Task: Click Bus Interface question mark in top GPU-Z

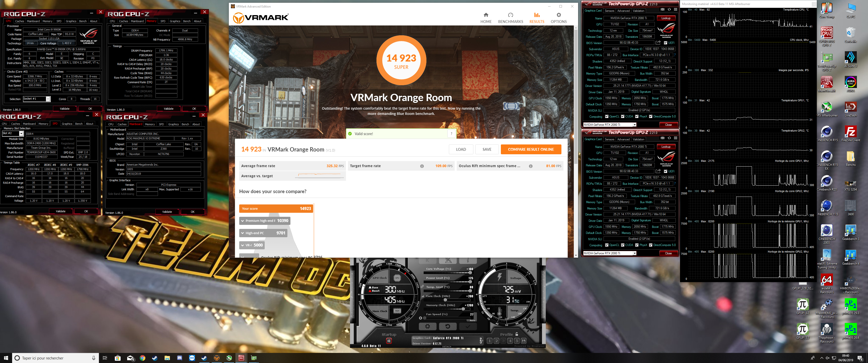Action: pos(675,55)
